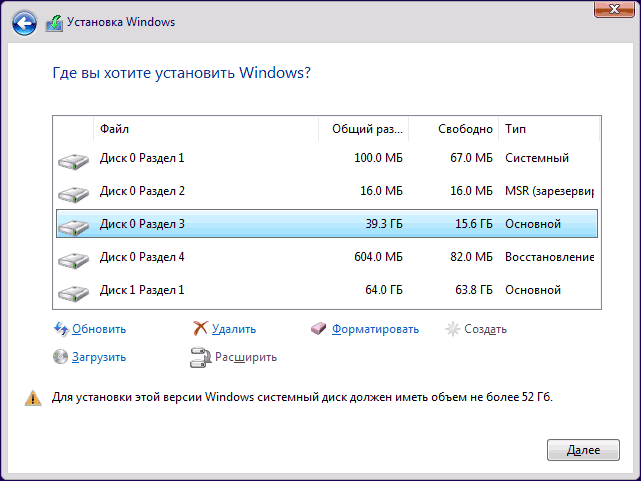Image resolution: width=641 pixels, height=481 pixels.
Task: Click the Установка Windows title text
Action: point(121,22)
